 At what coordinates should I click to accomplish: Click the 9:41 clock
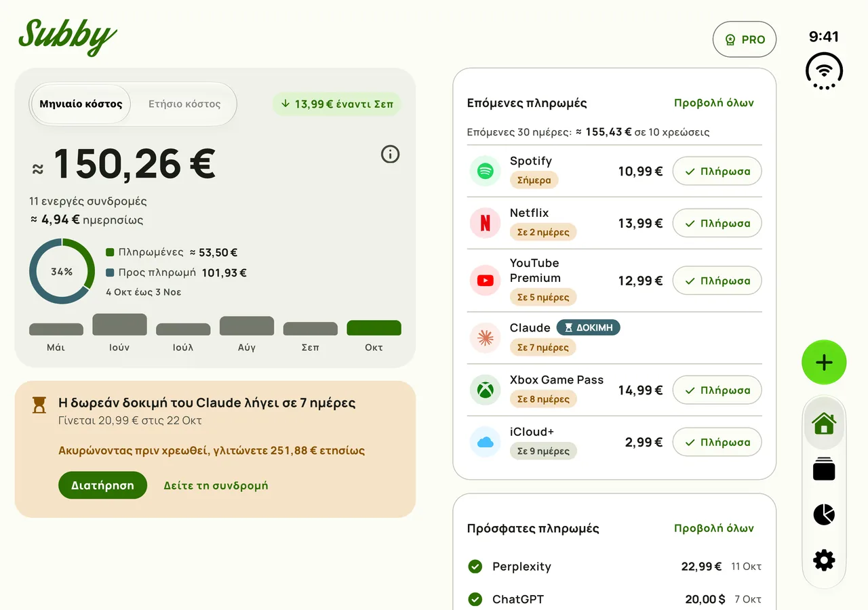(x=824, y=37)
